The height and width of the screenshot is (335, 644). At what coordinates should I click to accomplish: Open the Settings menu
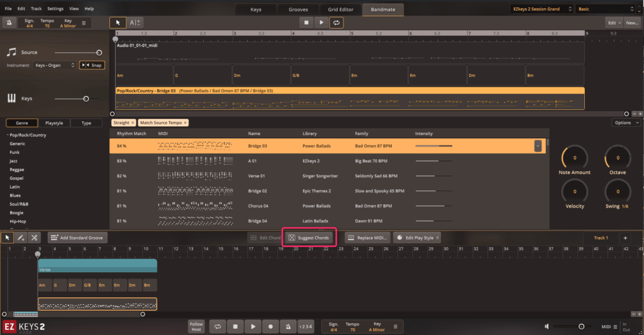click(x=55, y=8)
